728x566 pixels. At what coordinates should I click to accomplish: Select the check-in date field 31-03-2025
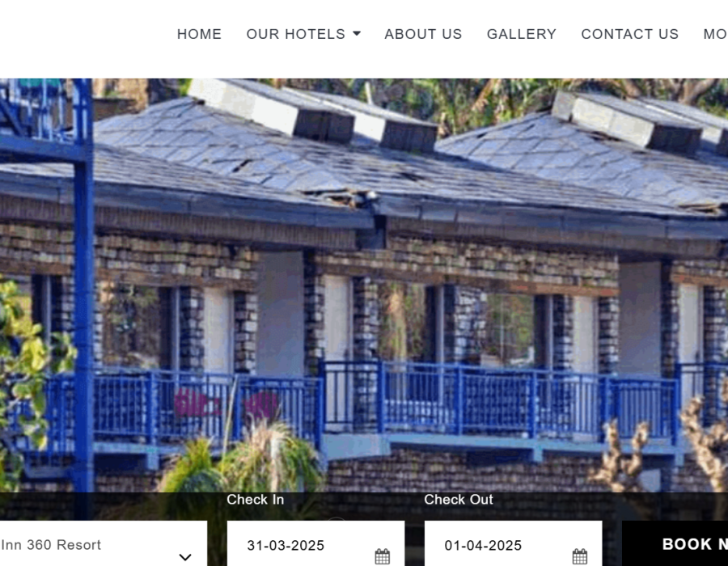click(x=315, y=543)
